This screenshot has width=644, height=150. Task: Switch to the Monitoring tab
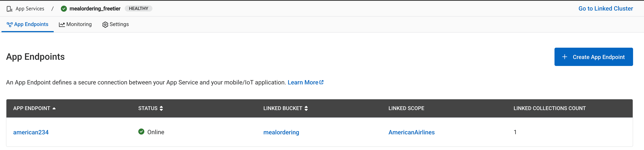coord(75,24)
